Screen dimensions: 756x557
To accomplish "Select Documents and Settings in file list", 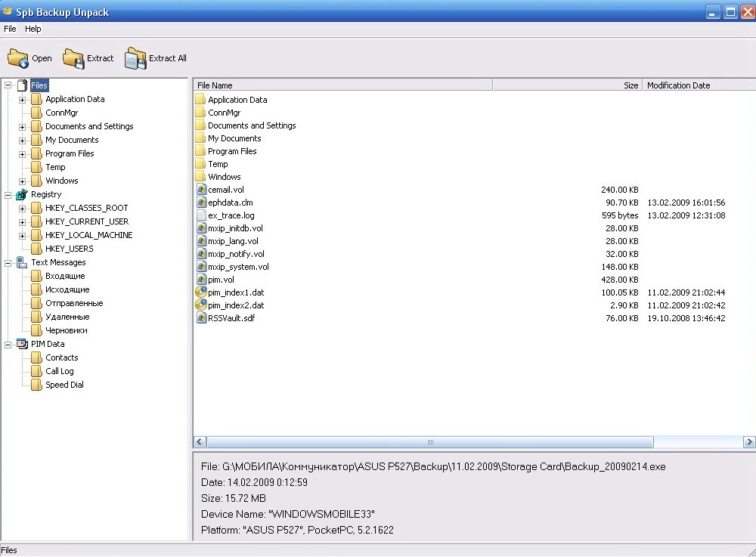I will click(252, 125).
